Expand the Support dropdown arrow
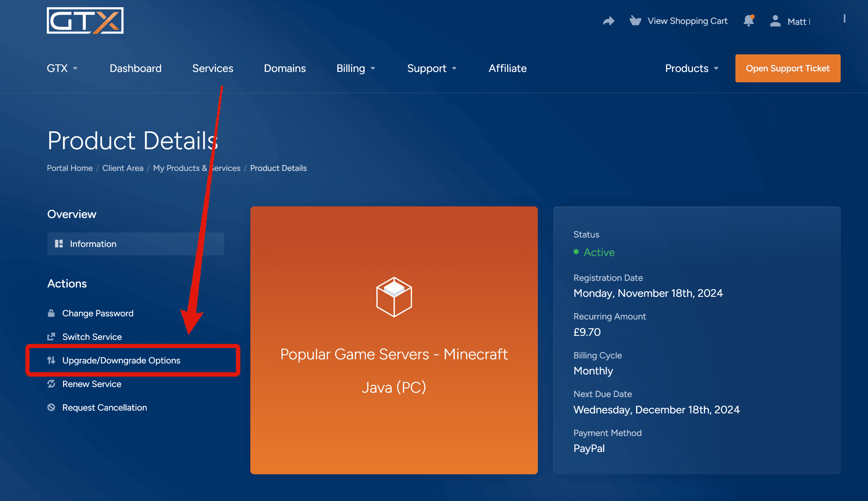This screenshot has height=501, width=868. coord(454,68)
